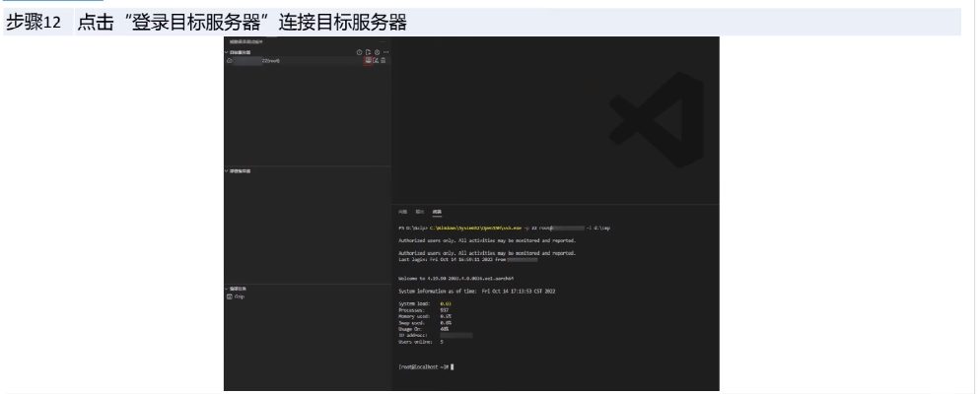Click the add-file icon in the server header
This screenshot has height=394, width=980.
pyautogui.click(x=368, y=52)
